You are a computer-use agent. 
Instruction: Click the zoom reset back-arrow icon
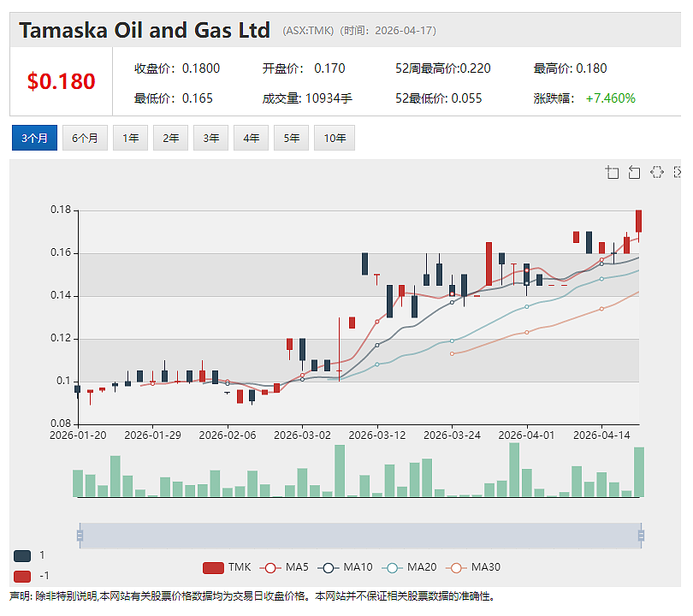[634, 172]
